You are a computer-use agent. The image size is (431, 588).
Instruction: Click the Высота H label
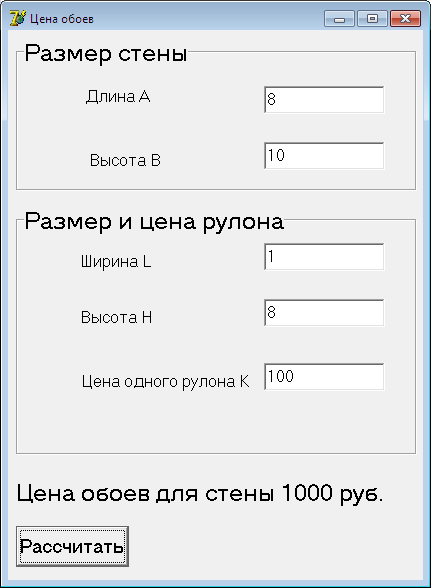coord(116,318)
